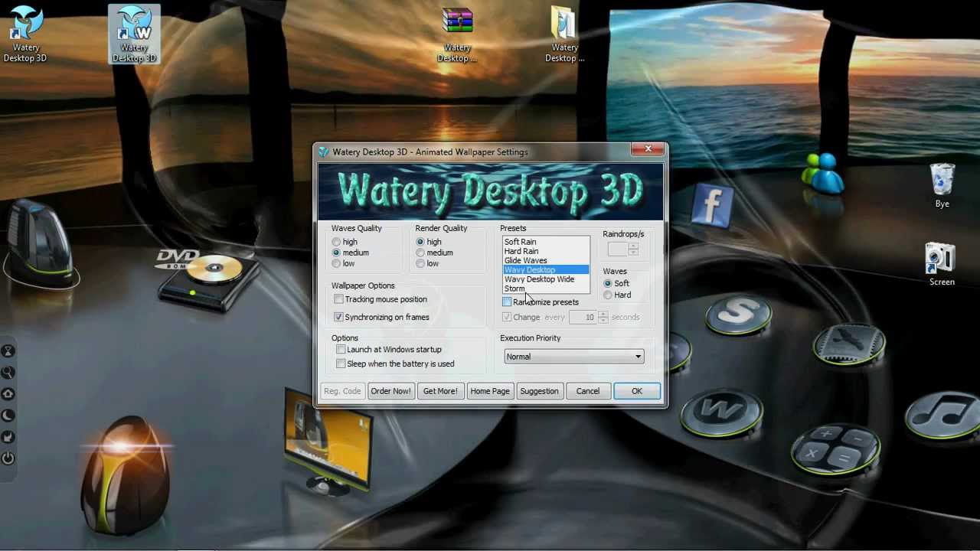The height and width of the screenshot is (551, 980).
Task: Increase the change interval seconds stepper
Action: click(x=603, y=314)
